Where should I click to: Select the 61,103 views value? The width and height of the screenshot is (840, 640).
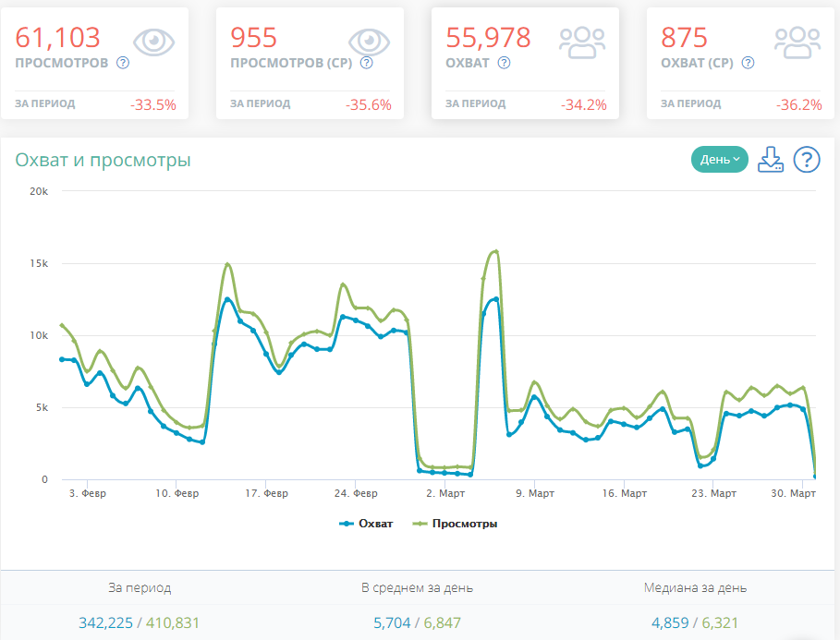pyautogui.click(x=58, y=38)
